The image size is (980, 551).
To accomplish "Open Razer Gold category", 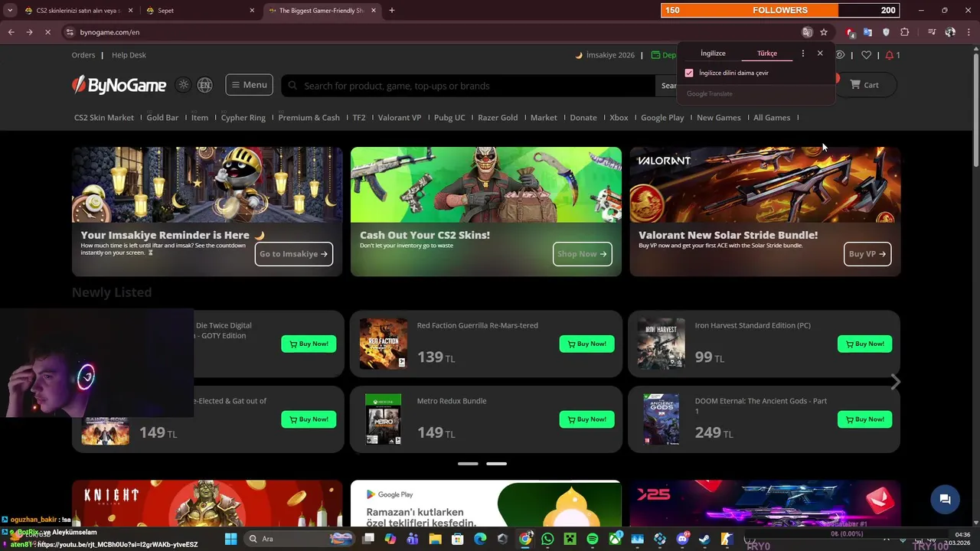I will [498, 118].
